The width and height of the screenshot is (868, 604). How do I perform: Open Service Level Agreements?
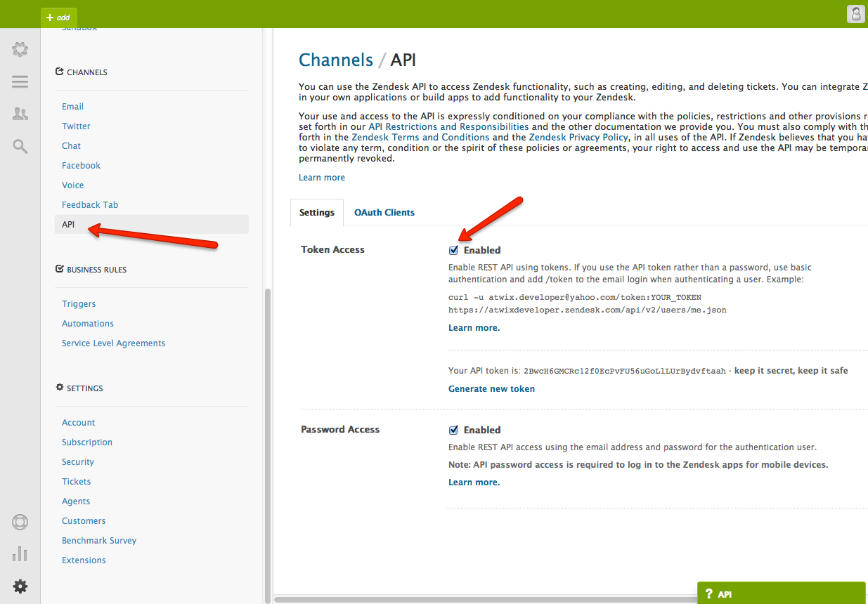[113, 343]
